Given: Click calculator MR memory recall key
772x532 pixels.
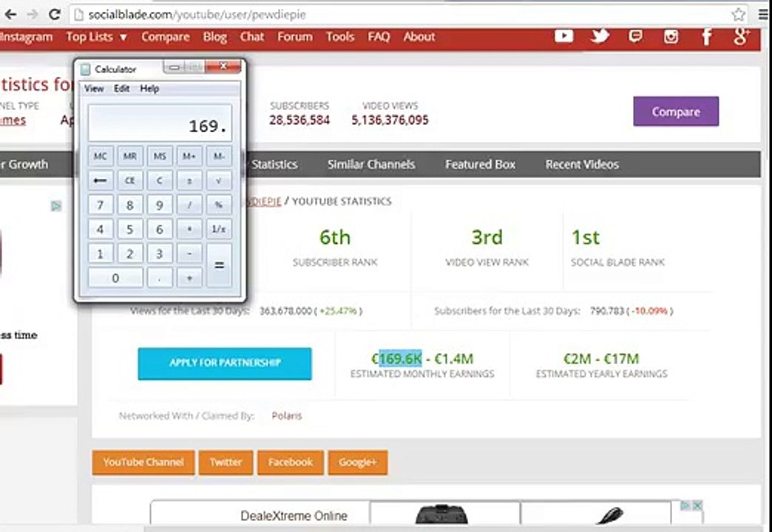Looking at the screenshot, I should 130,156.
